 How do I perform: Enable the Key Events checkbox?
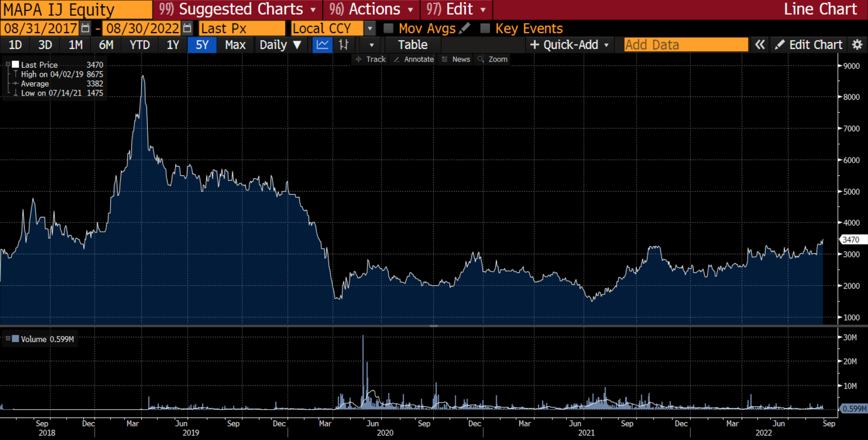pos(485,28)
